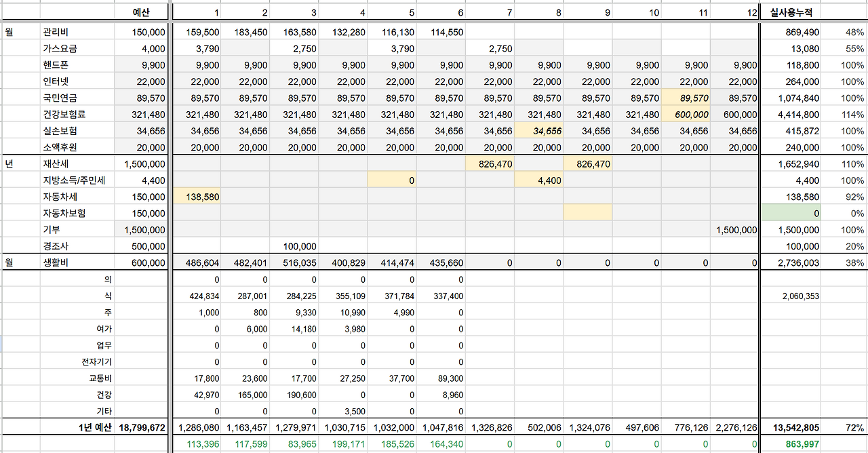
Task: Select the 건강 sub-category label
Action: pos(104,394)
